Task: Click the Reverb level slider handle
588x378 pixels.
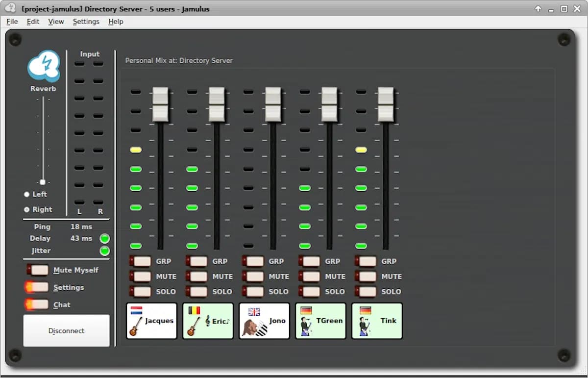Action: [43, 182]
